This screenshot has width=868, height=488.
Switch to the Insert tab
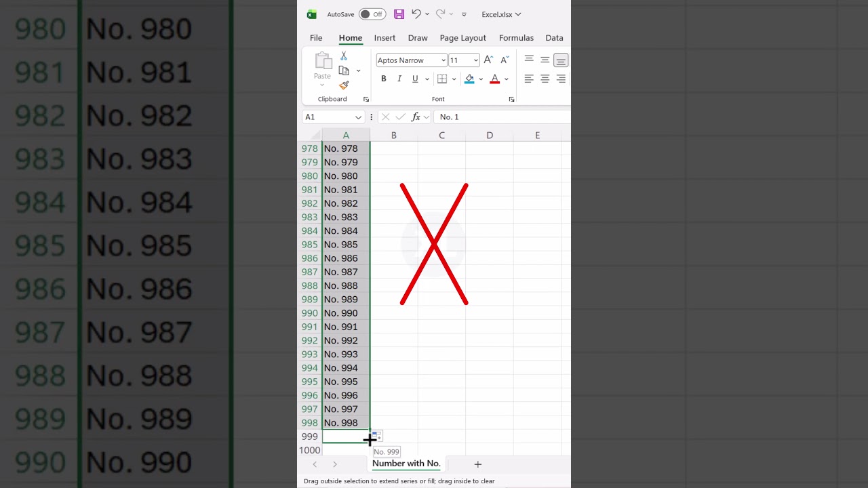tap(384, 38)
